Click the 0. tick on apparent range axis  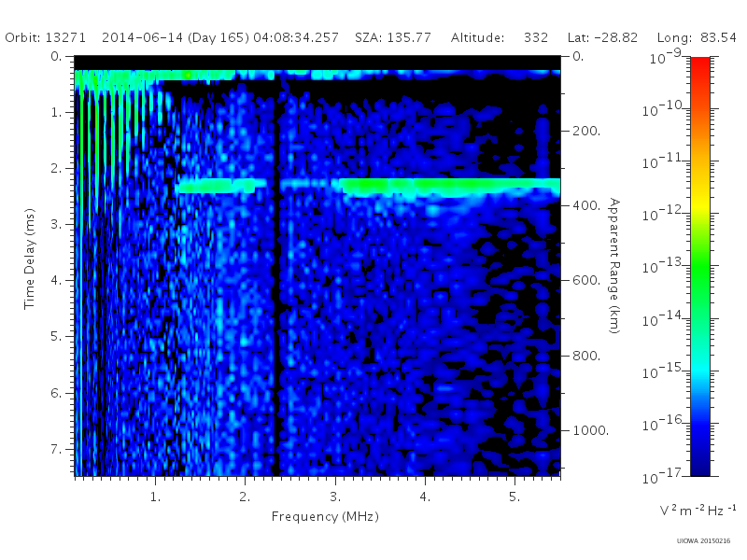578,56
